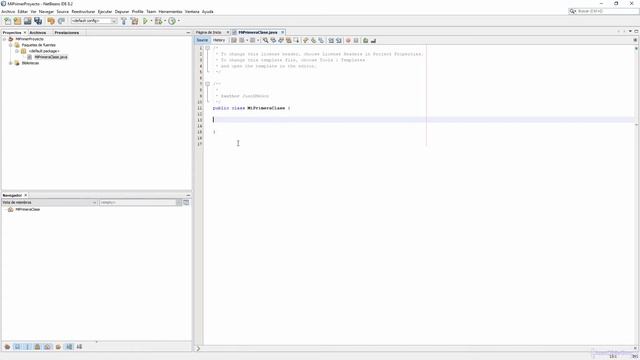Click the Start Macro Recording red icon
This screenshot has height=360, width=640.
coord(348,40)
